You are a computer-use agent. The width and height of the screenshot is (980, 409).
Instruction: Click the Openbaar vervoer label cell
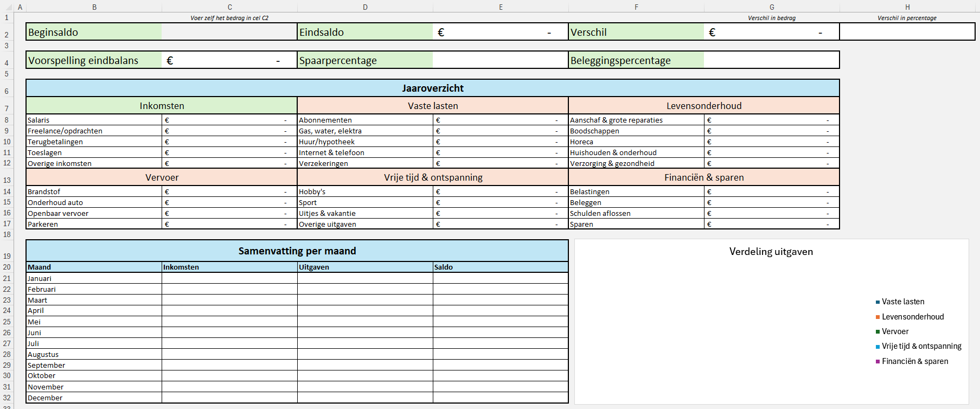pos(94,213)
